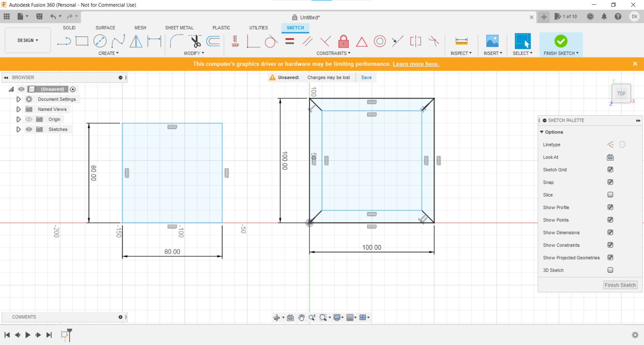Open the Learn more here link

[416, 64]
